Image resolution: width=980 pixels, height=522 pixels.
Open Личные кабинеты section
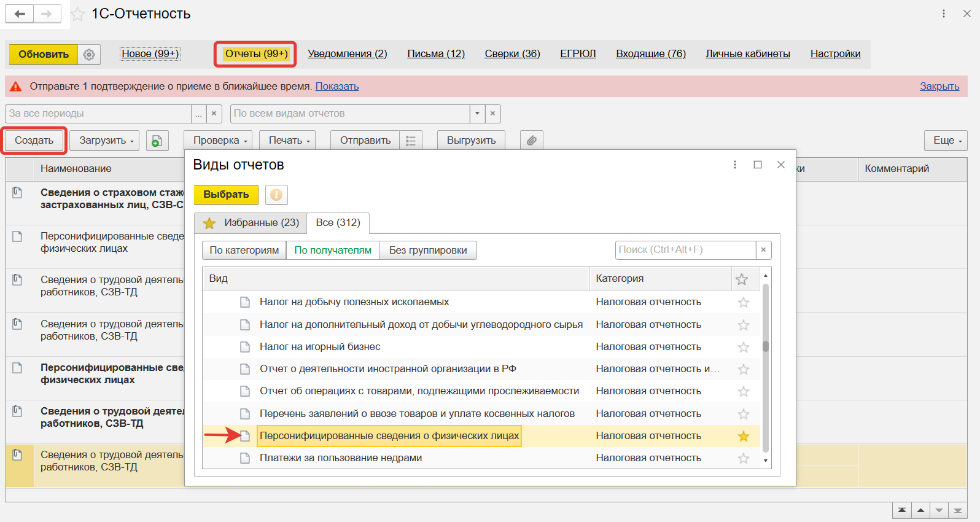[748, 54]
